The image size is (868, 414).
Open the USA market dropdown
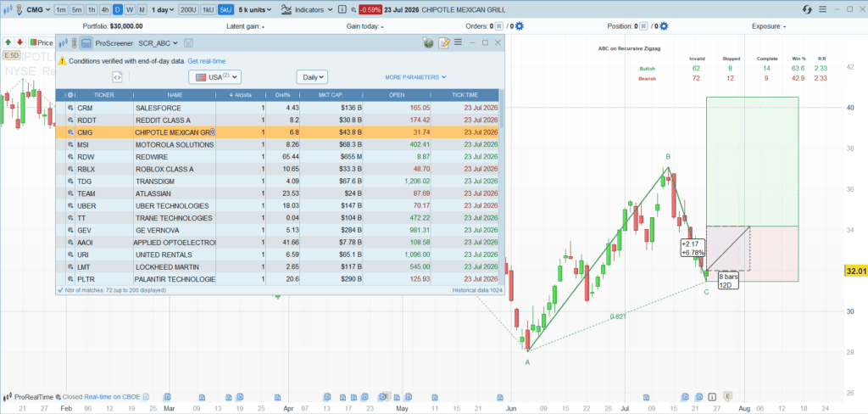click(x=214, y=77)
